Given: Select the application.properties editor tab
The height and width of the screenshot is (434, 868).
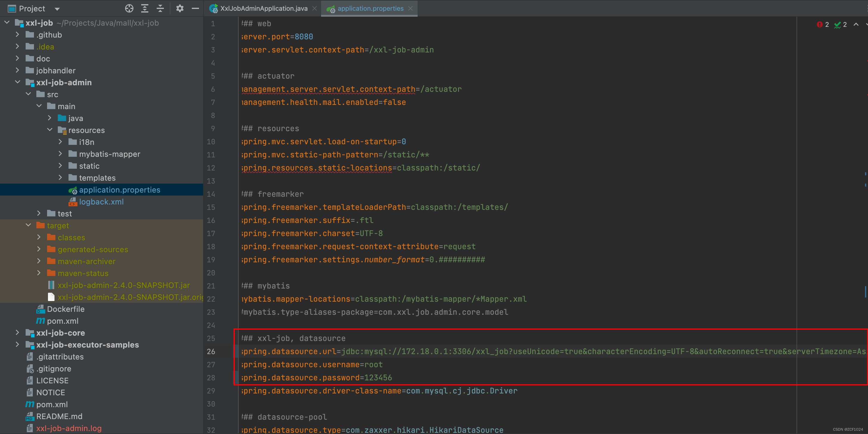Looking at the screenshot, I should pyautogui.click(x=370, y=8).
